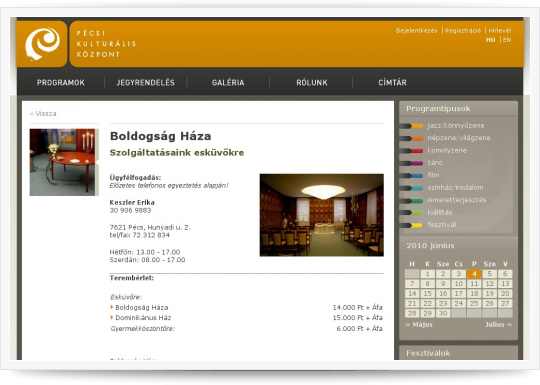Click the Dominikánus Ház rental row
Viewport: 540px width, 385px height.
pyautogui.click(x=246, y=318)
